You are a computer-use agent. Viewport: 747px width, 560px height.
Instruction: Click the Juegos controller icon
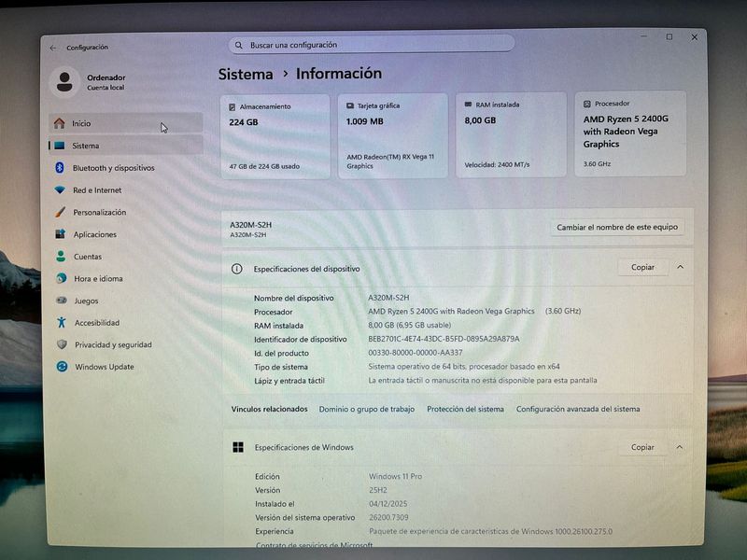[x=62, y=301]
